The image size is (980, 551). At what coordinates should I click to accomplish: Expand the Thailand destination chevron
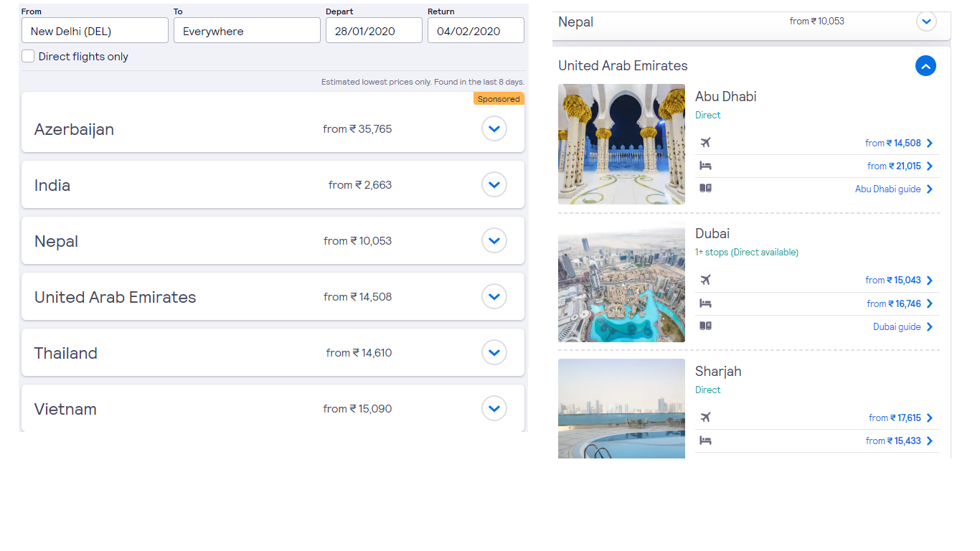click(x=494, y=352)
